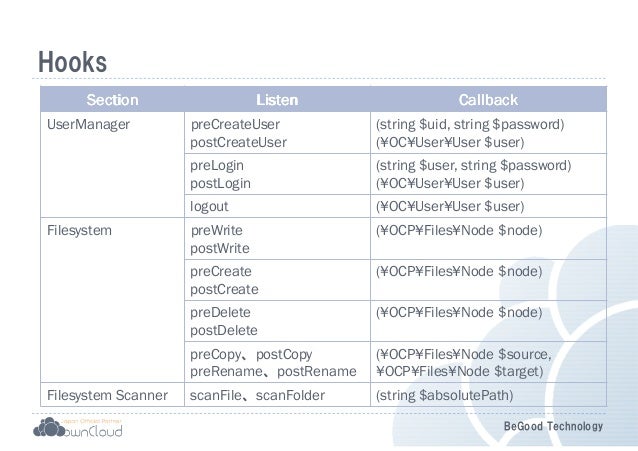This screenshot has width=638, height=451.
Task: Select the Section column header
Action: click(x=112, y=100)
